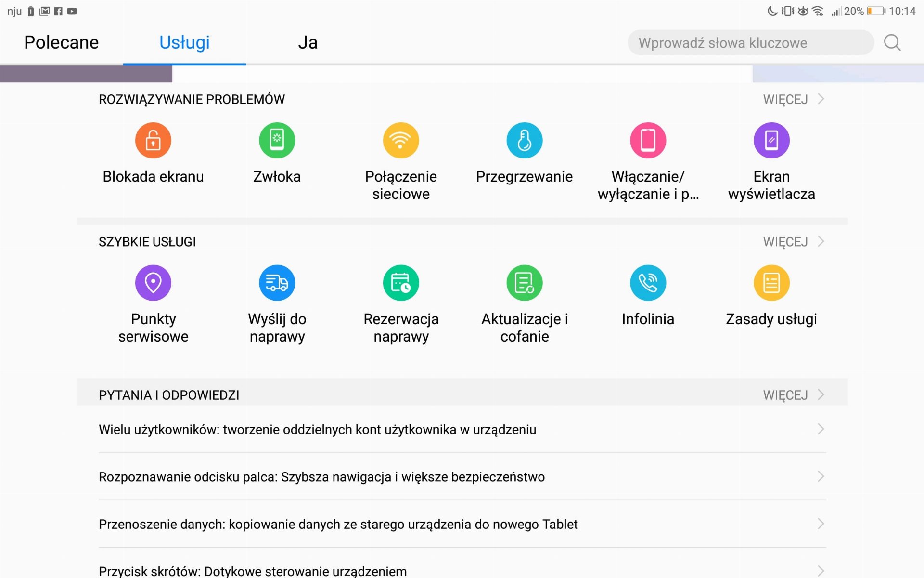Expand WIĘCEJ for Pytania i odpowiedzi
The height and width of the screenshot is (578, 924).
coord(794,395)
